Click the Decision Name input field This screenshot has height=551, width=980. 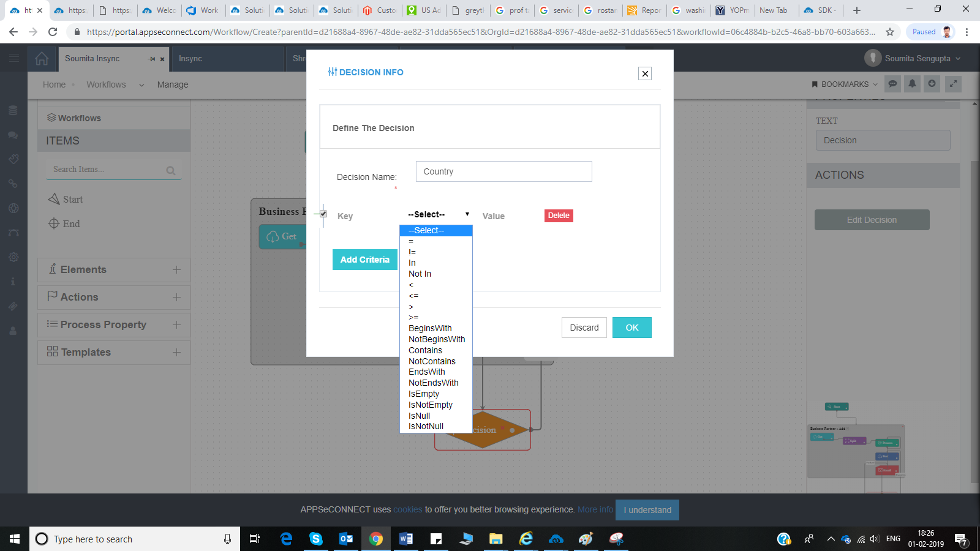click(503, 171)
